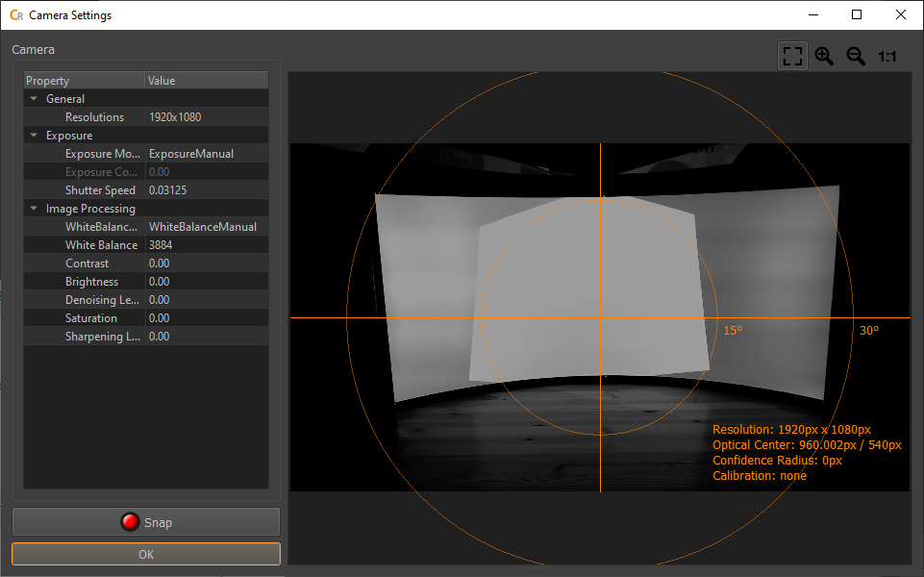This screenshot has width=924, height=577.
Task: Edit the White Balance value 3884
Action: coord(207,245)
